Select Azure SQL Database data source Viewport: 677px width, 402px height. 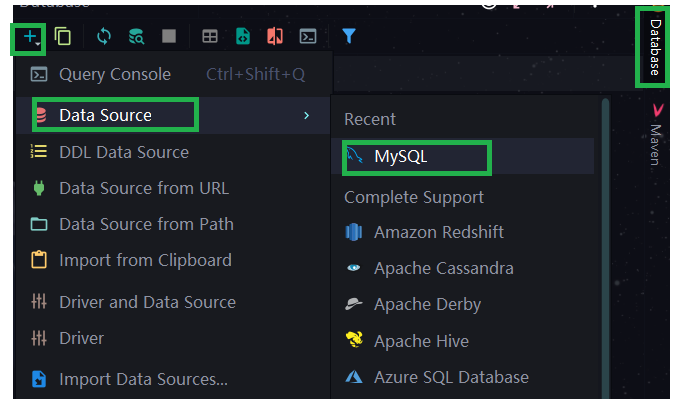pyautogui.click(x=463, y=377)
